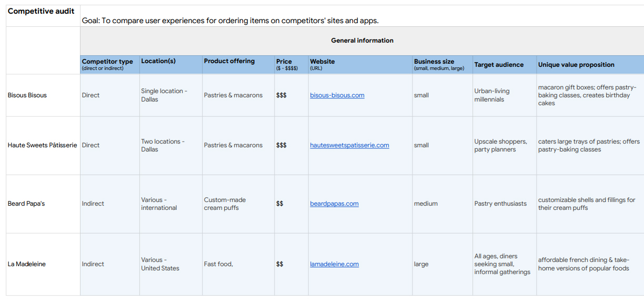Select the goal description text cell

230,21
